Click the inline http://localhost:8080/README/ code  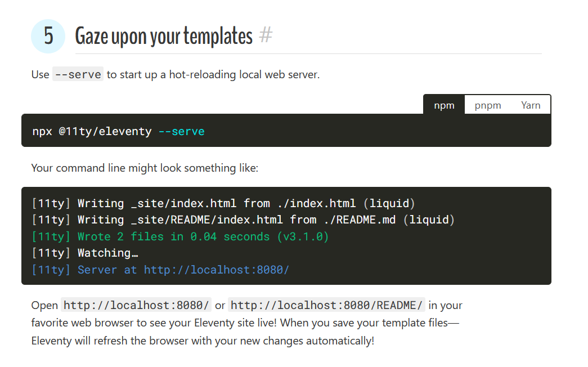(326, 305)
